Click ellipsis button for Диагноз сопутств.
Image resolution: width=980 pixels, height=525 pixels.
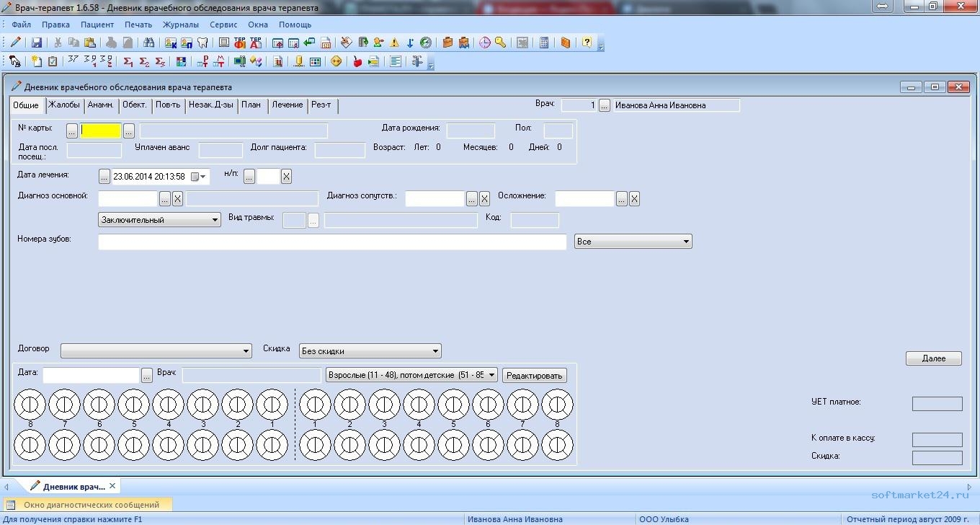(x=472, y=198)
